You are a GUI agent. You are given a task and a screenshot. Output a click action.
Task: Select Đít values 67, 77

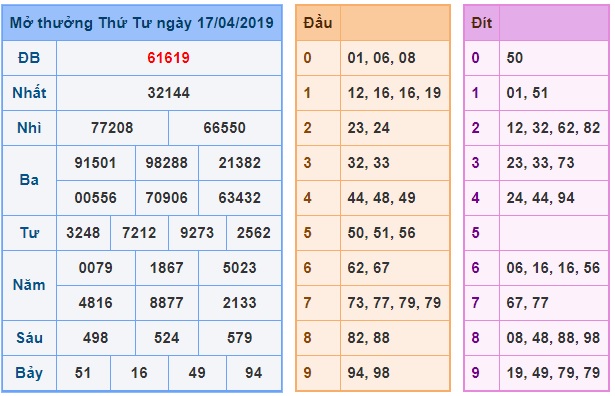coord(527,303)
